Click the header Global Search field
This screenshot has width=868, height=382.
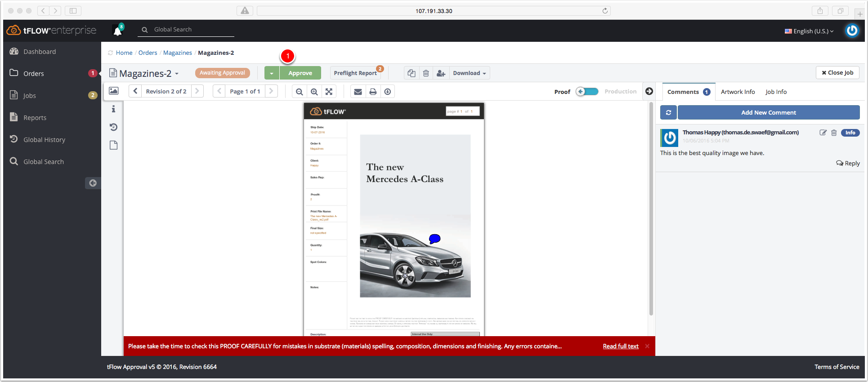pos(186,30)
